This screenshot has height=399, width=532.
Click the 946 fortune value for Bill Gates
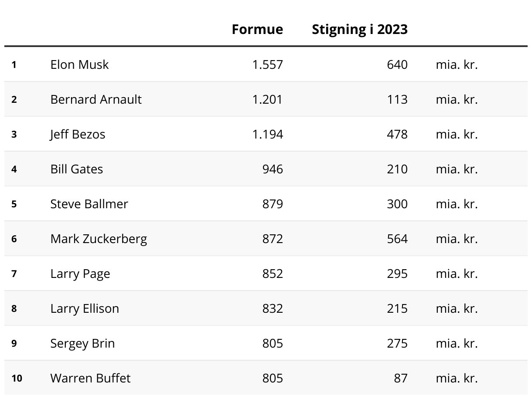click(273, 169)
